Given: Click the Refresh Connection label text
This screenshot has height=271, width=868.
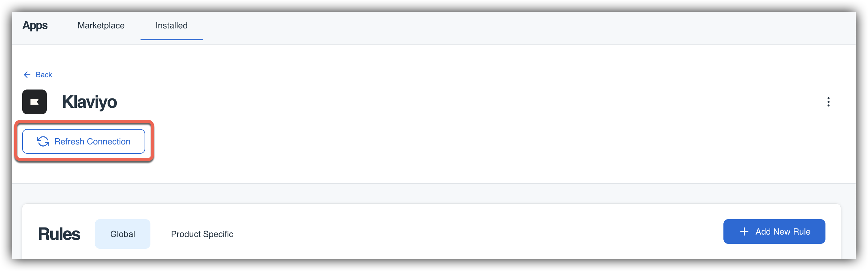Looking at the screenshot, I should tap(92, 141).
